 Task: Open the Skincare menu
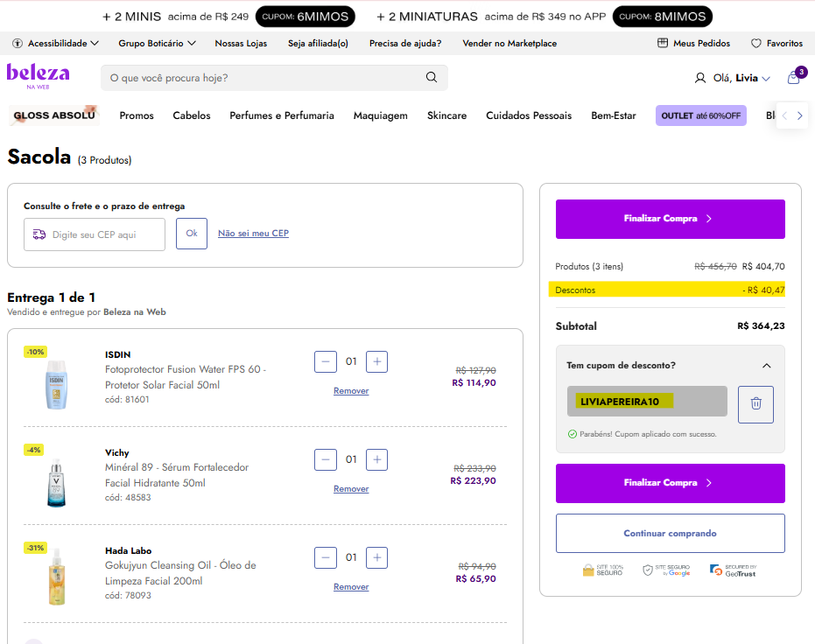pos(447,115)
